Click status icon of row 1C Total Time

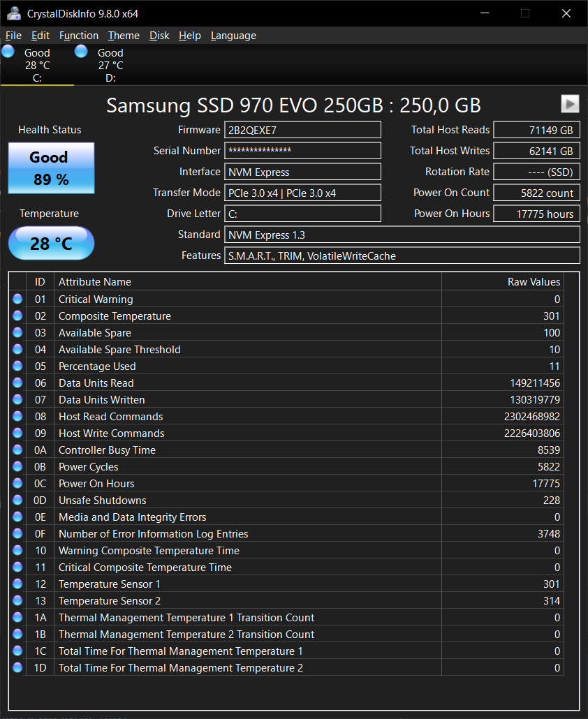pos(17,651)
